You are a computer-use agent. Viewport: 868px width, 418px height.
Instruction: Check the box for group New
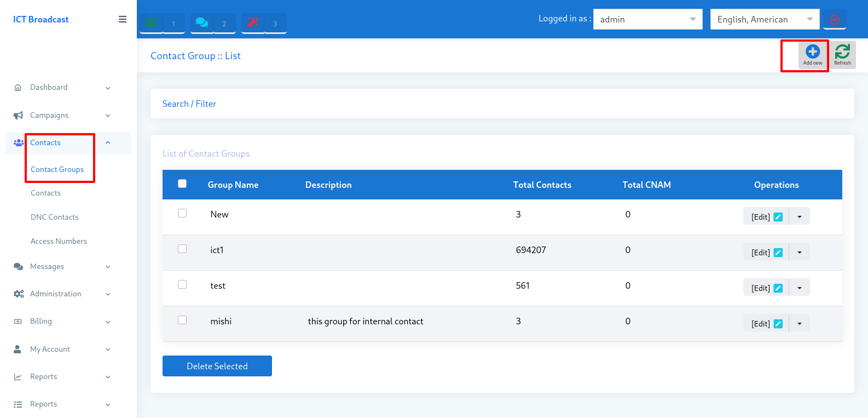(x=182, y=213)
